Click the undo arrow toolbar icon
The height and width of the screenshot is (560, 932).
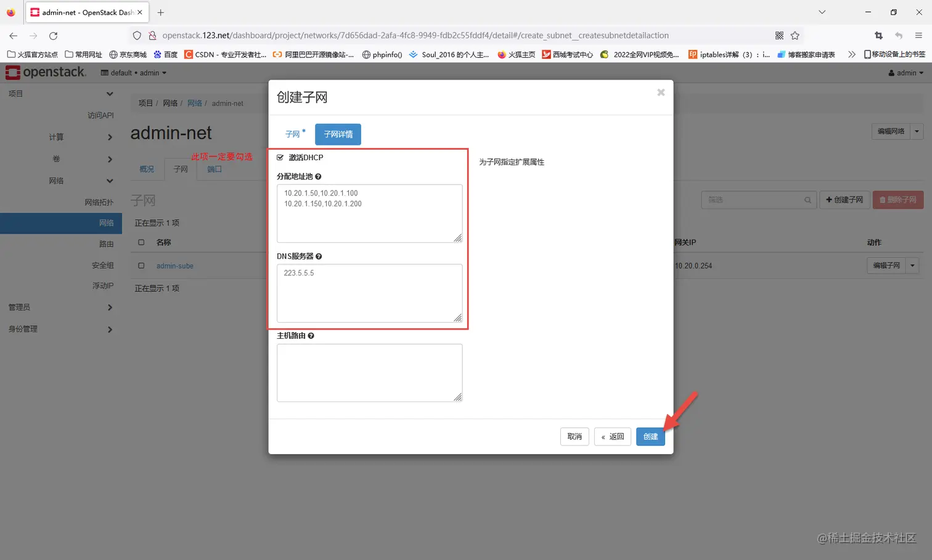pos(899,36)
